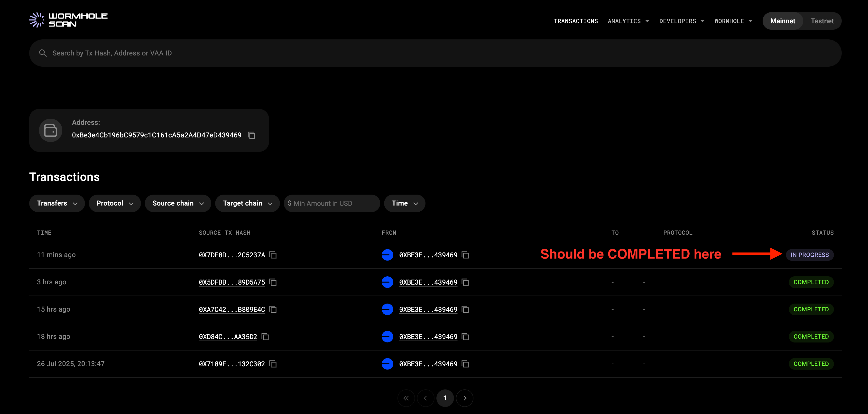Open the Transfers filter dropdown
The width and height of the screenshot is (868, 414).
[57, 203]
